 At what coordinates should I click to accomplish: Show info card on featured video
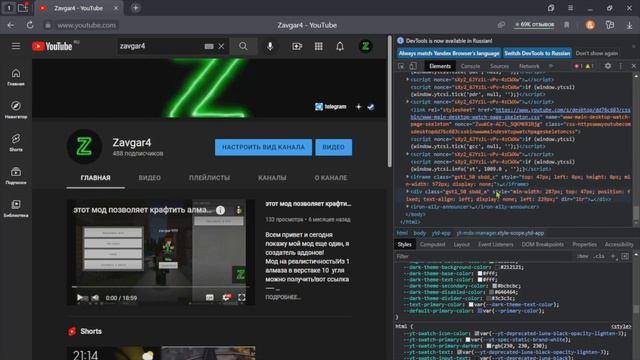point(220,210)
